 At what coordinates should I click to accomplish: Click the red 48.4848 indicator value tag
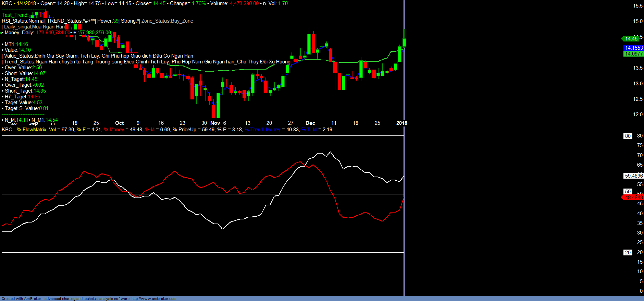[633, 197]
